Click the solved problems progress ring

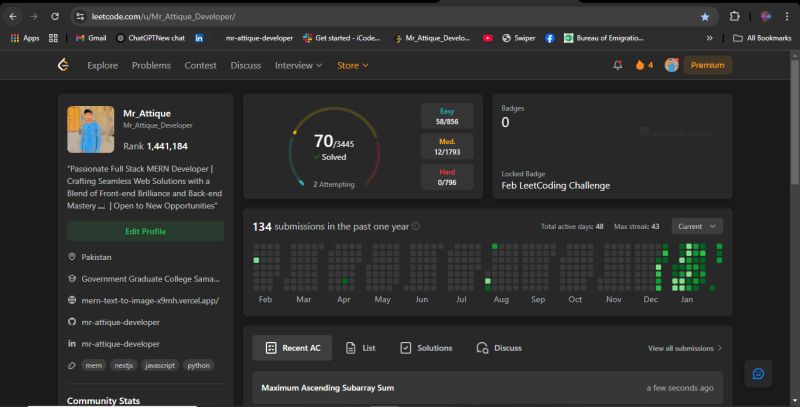(x=334, y=148)
